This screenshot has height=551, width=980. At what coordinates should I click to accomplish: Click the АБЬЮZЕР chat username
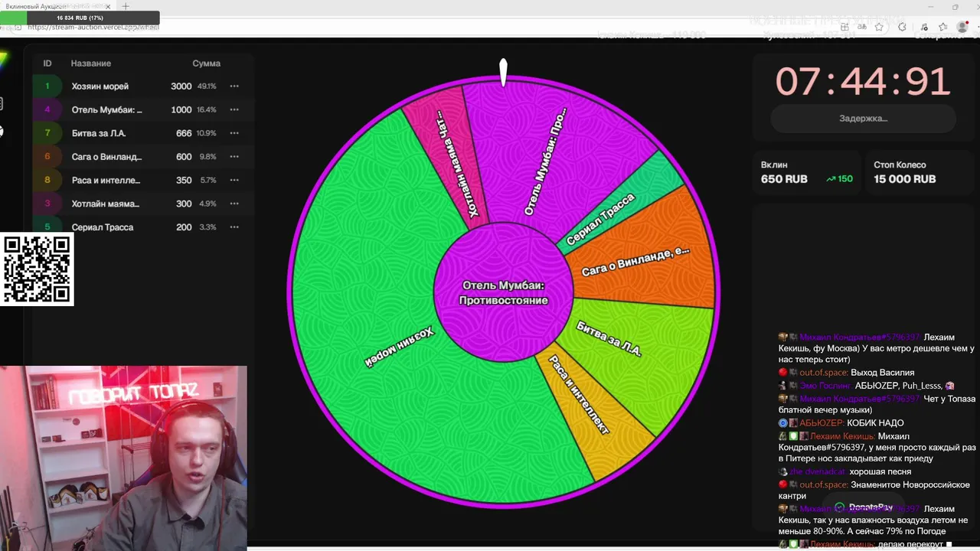(x=822, y=423)
